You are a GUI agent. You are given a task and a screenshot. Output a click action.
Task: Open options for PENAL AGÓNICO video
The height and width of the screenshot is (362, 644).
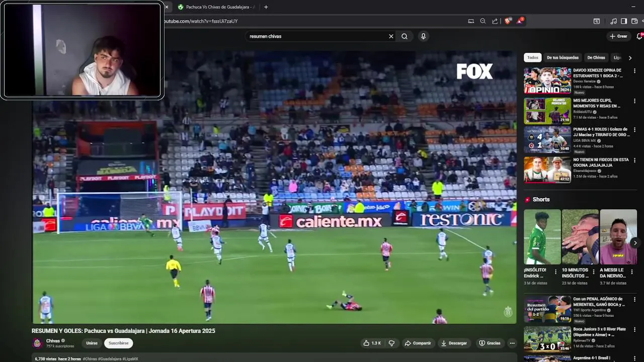click(x=634, y=300)
